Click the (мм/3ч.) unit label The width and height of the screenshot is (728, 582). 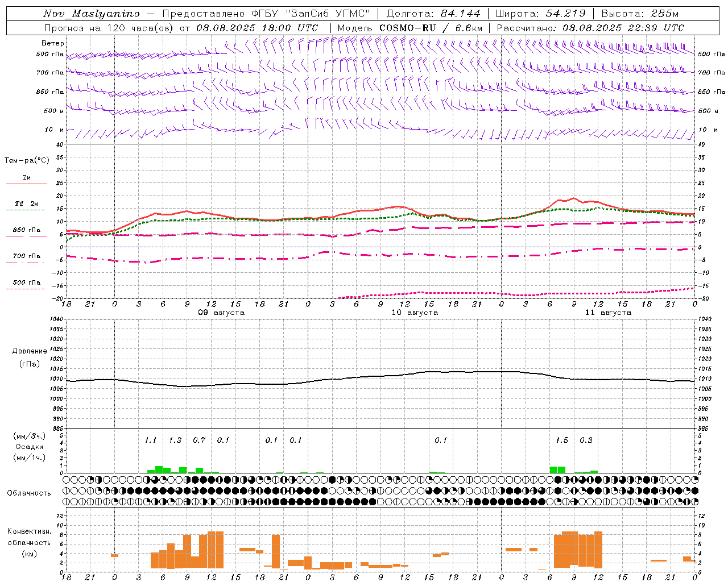(x=29, y=436)
